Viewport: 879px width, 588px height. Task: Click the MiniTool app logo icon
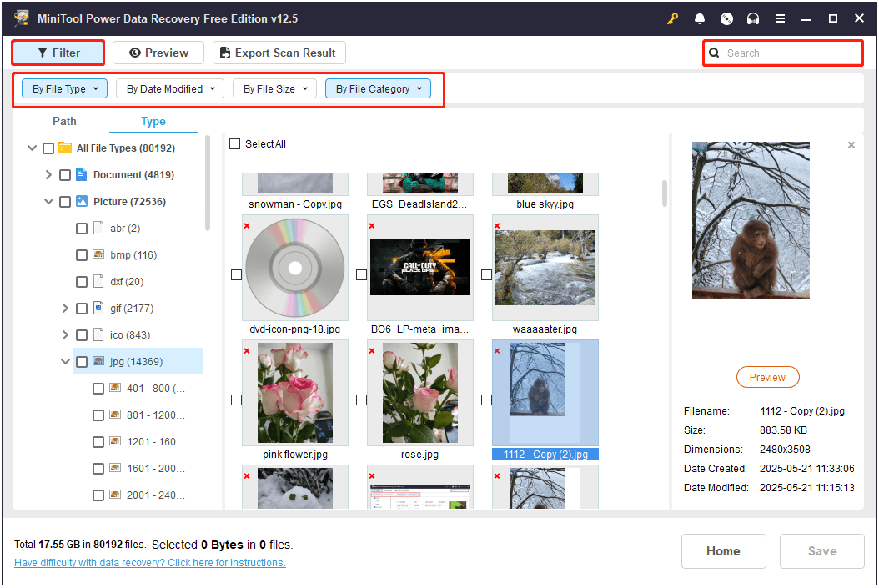pos(22,18)
